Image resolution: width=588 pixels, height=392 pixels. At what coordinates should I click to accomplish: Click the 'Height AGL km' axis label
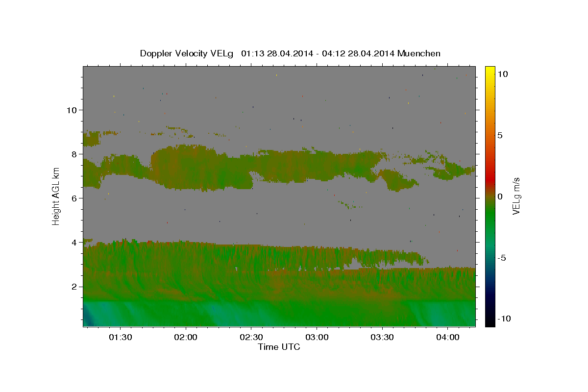(x=56, y=196)
